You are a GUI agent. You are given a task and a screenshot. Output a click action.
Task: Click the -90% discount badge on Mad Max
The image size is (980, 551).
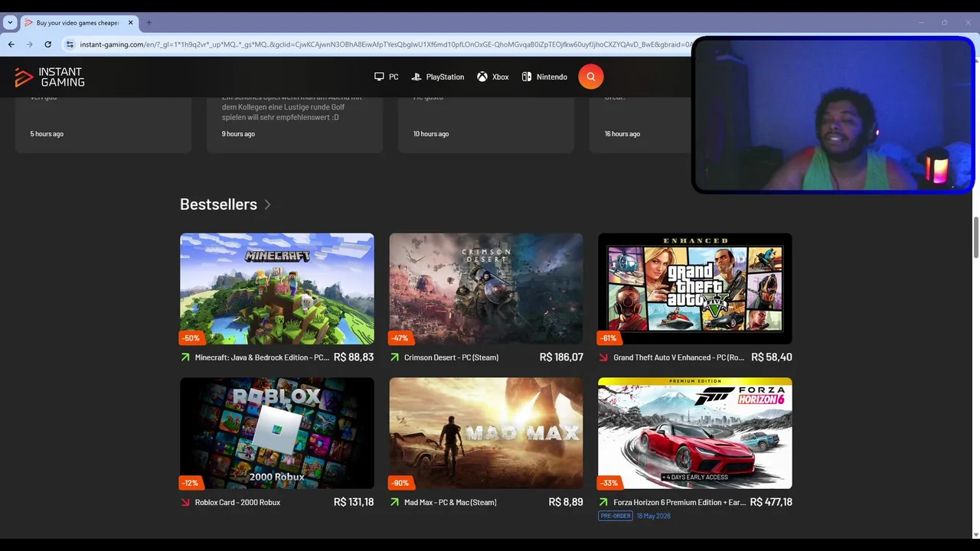click(400, 483)
